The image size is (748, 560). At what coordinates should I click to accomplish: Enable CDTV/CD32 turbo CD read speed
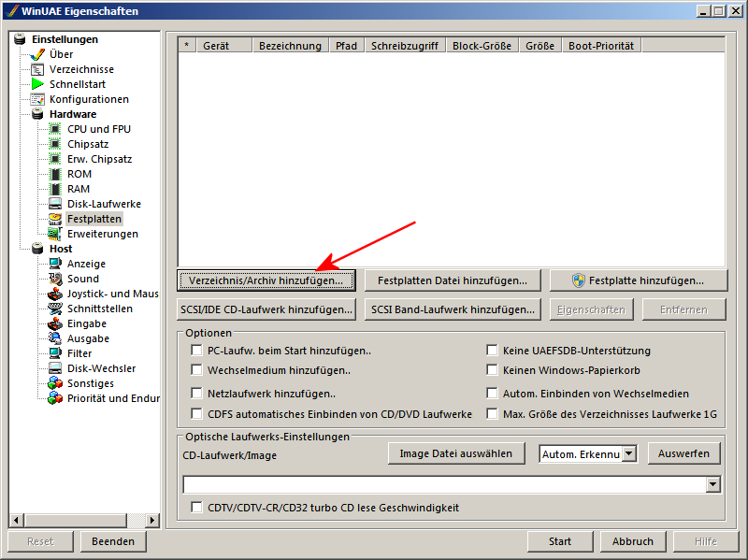click(x=196, y=508)
